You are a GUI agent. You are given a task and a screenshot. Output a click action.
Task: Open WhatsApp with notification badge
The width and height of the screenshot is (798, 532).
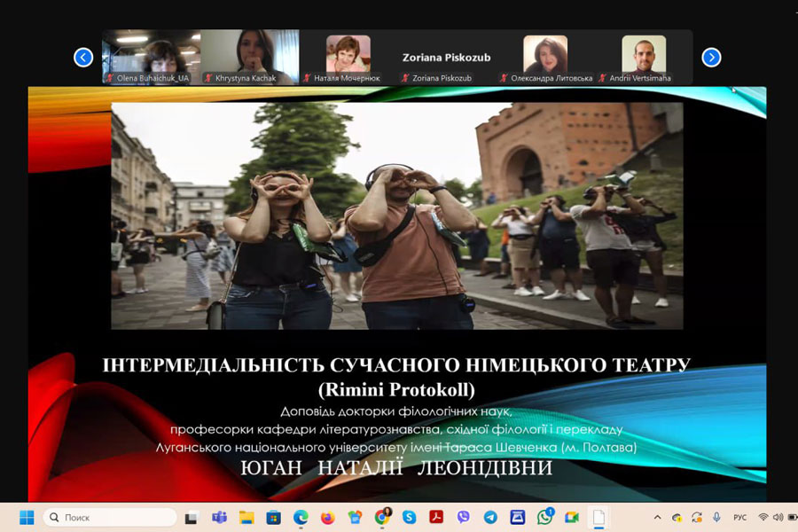(x=545, y=517)
